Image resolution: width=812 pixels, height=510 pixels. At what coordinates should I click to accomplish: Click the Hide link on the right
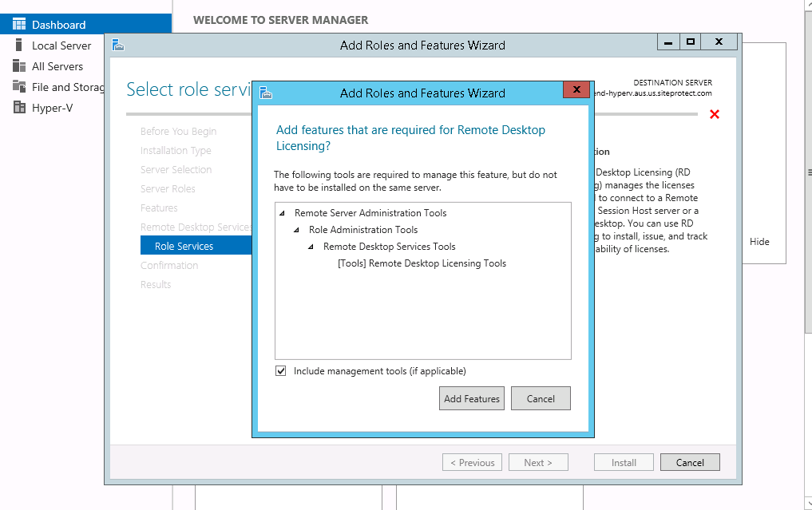(x=759, y=242)
